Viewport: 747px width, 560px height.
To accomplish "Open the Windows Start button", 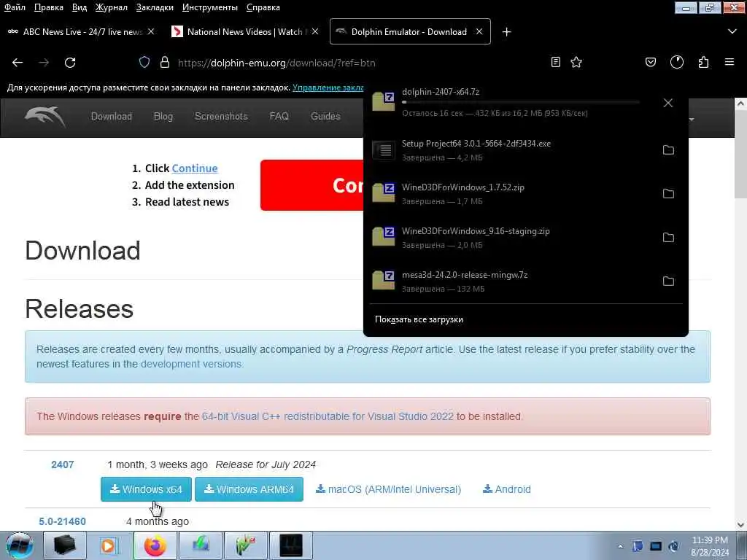I will click(x=19, y=545).
